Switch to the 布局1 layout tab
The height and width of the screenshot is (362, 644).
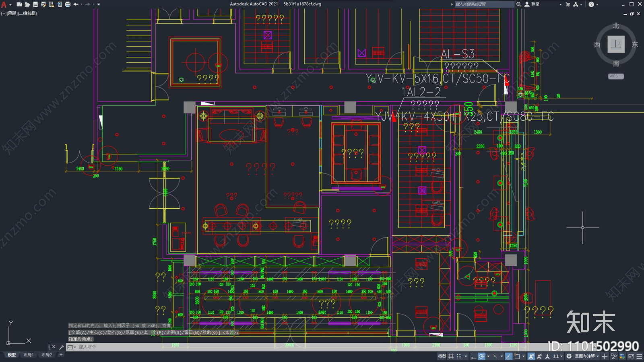click(28, 355)
